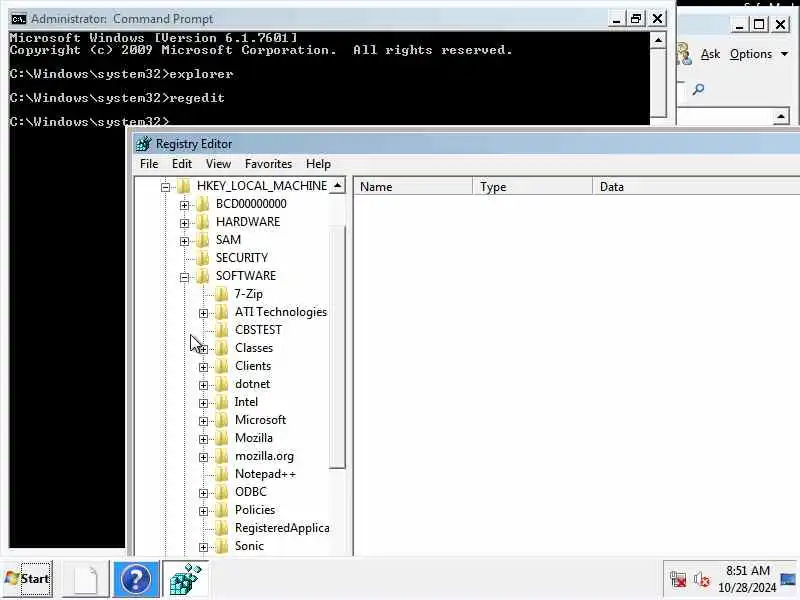The height and width of the screenshot is (600, 800).
Task: Click the mozilla.org key label
Action: click(x=264, y=456)
